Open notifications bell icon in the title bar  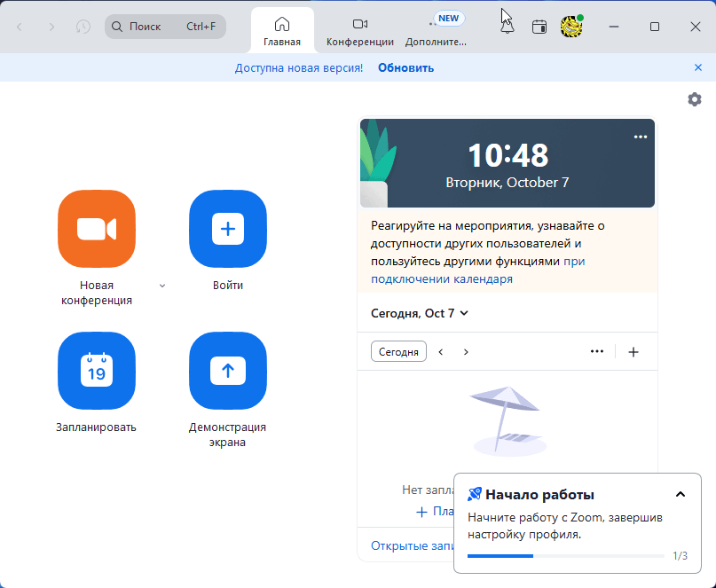point(507,27)
